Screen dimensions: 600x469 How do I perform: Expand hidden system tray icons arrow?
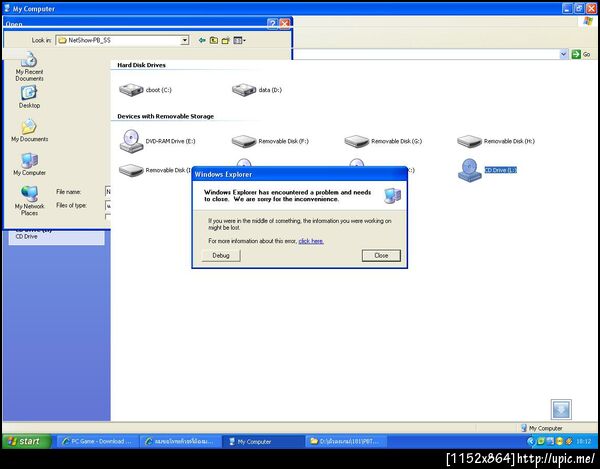[531, 441]
